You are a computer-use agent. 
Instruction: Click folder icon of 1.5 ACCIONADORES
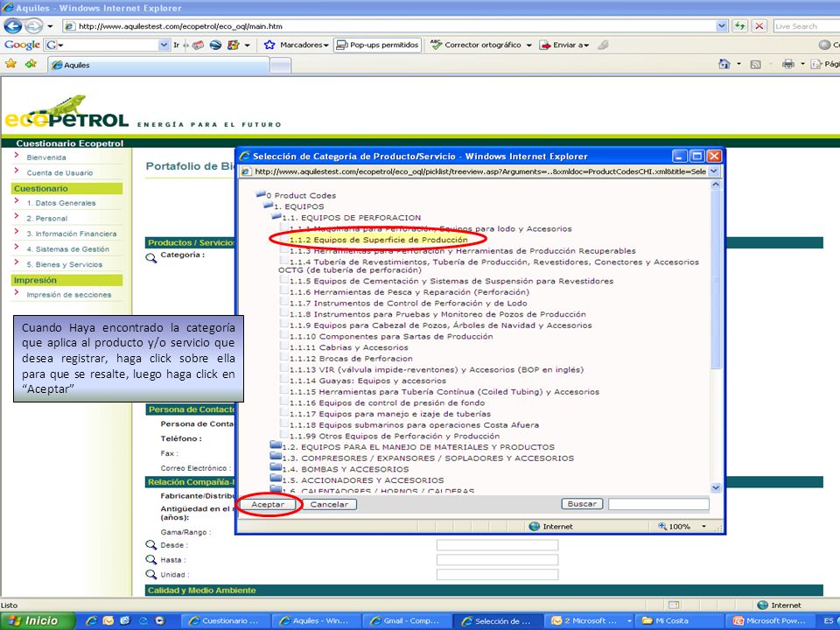(276, 479)
